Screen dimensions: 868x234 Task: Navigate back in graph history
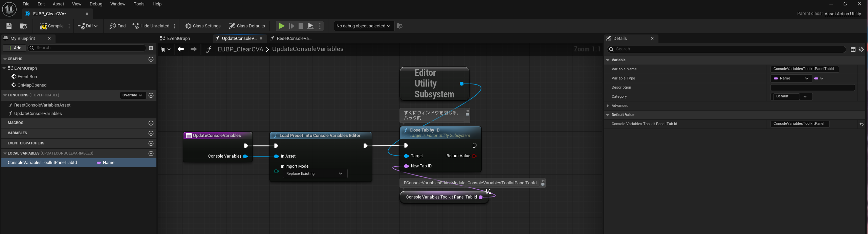pyautogui.click(x=180, y=49)
